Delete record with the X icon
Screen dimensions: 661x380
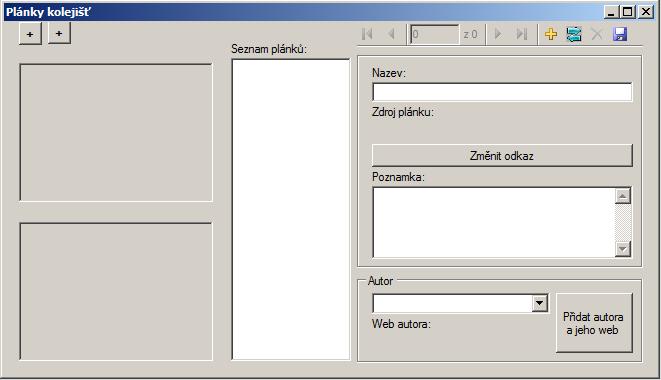click(x=597, y=34)
